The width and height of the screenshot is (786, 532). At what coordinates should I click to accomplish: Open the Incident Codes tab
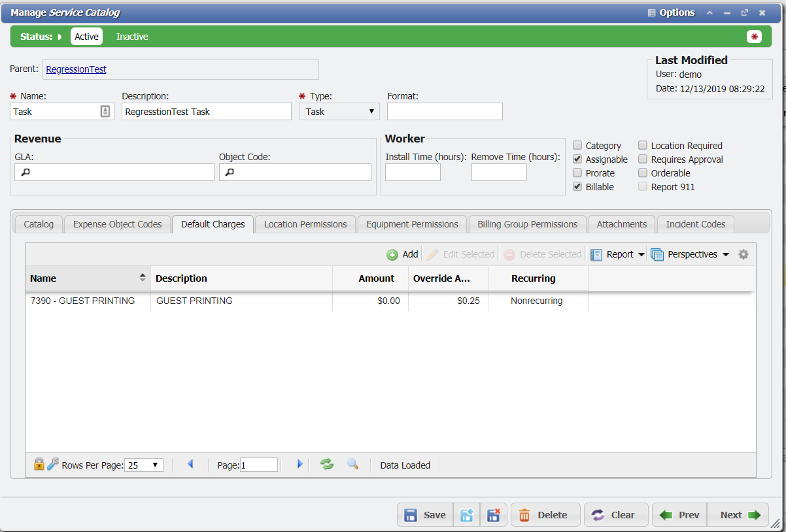695,224
